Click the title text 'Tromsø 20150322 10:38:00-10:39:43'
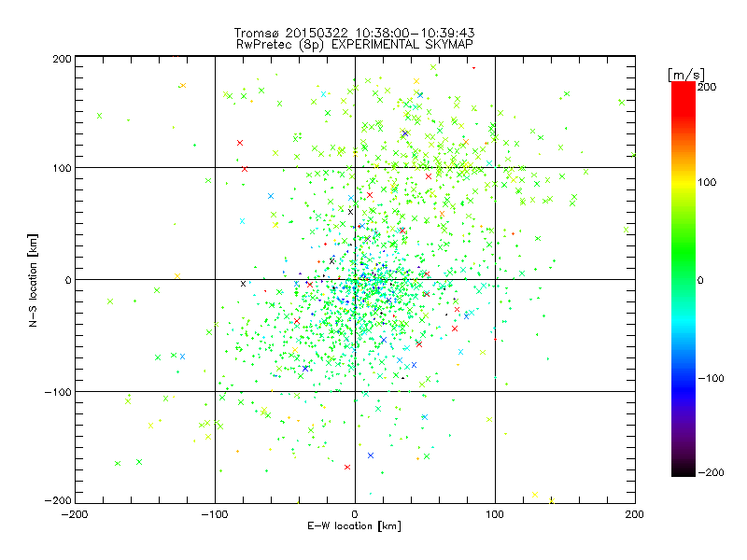Viewport: 747px width, 560px height. tap(355, 33)
